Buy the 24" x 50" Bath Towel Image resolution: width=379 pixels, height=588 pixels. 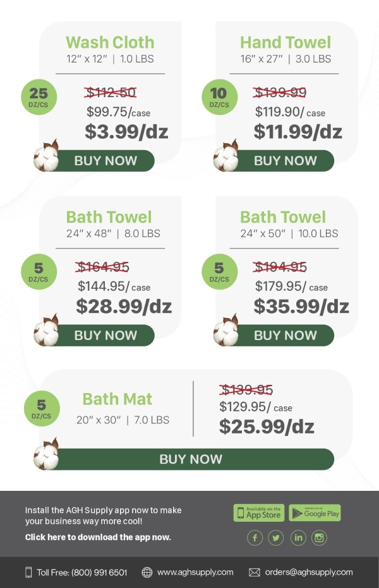285,336
